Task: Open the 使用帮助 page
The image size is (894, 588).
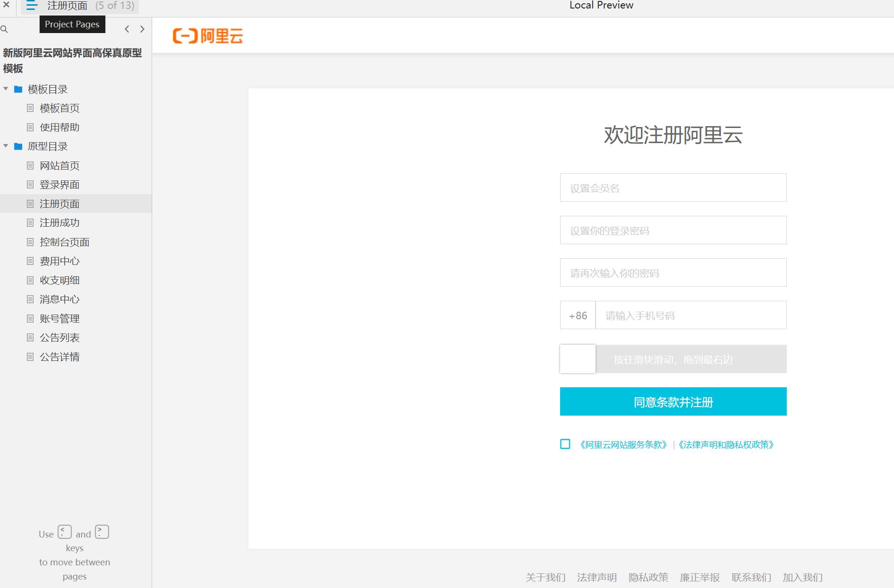Action: [x=60, y=128]
